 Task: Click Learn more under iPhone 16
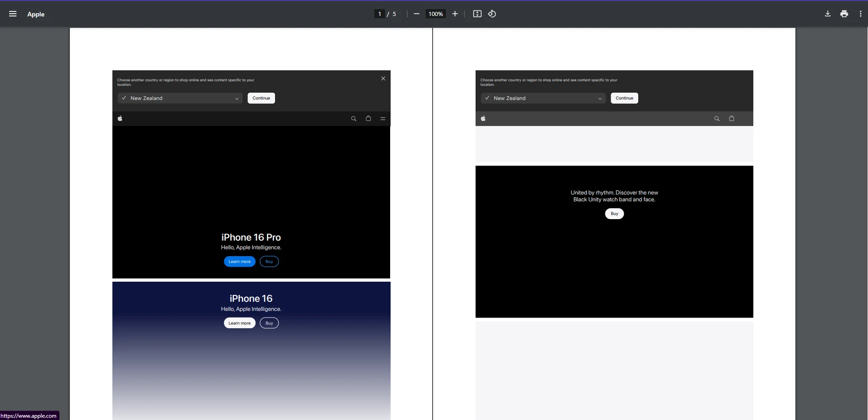(x=239, y=323)
